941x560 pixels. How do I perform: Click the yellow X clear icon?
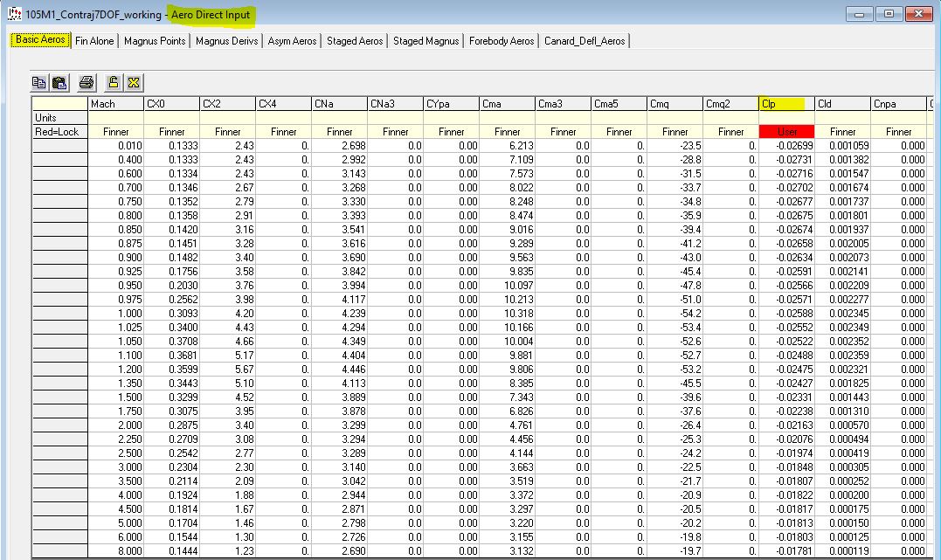point(134,83)
